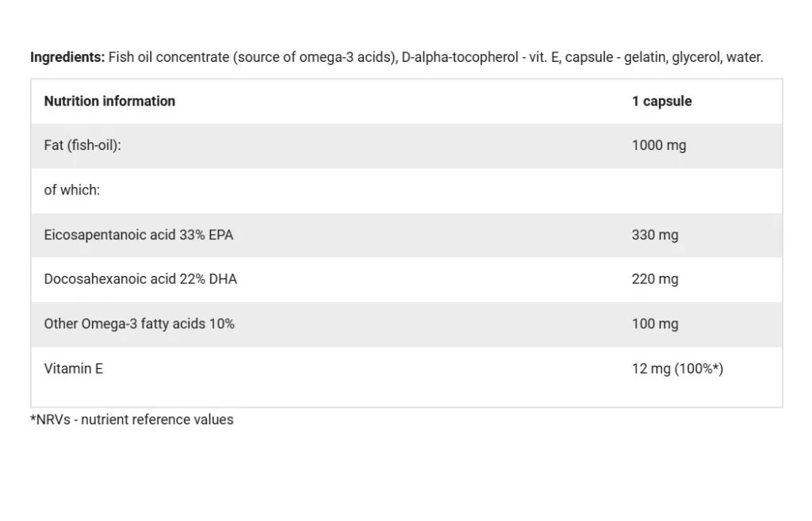
Task: Click the "330 mg" EPA value
Action: [655, 235]
